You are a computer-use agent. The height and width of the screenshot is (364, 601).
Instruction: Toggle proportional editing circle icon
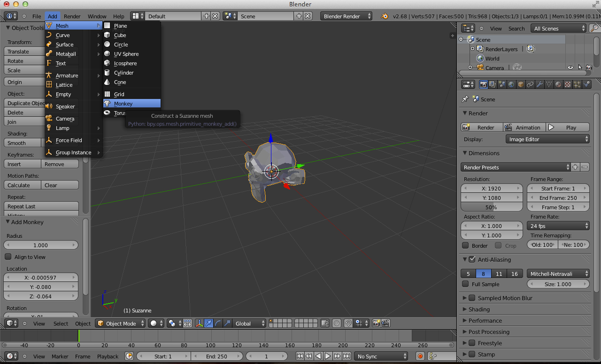coord(337,323)
